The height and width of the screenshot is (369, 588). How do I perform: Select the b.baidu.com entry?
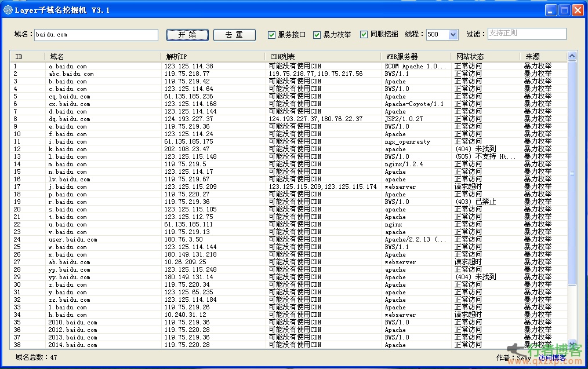[x=289, y=81]
